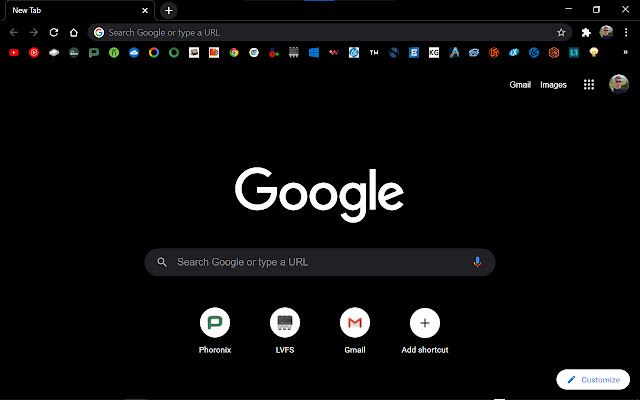
Task: Reload the current page
Action: coord(54,32)
